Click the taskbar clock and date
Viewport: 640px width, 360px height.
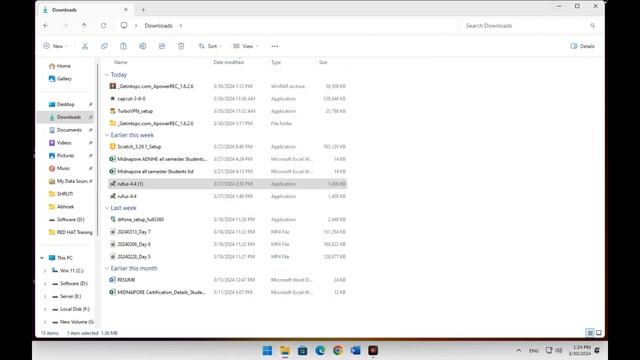(x=581, y=350)
